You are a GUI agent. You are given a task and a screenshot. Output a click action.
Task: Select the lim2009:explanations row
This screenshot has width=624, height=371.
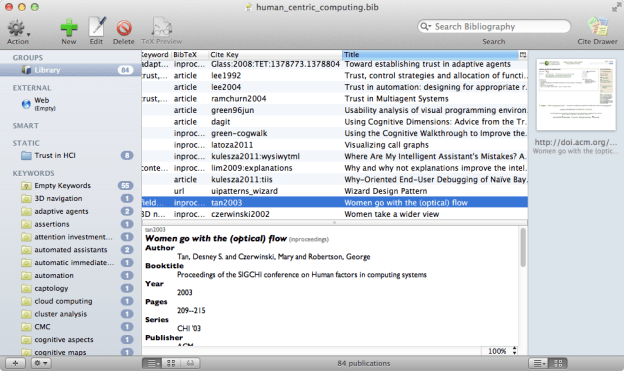click(335, 168)
